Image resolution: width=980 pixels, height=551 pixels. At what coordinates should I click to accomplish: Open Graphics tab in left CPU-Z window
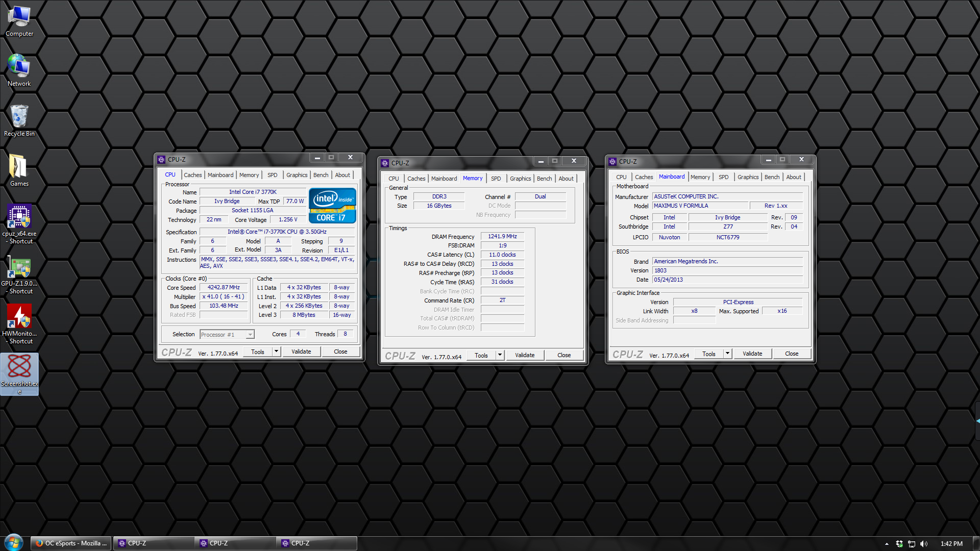tap(297, 175)
